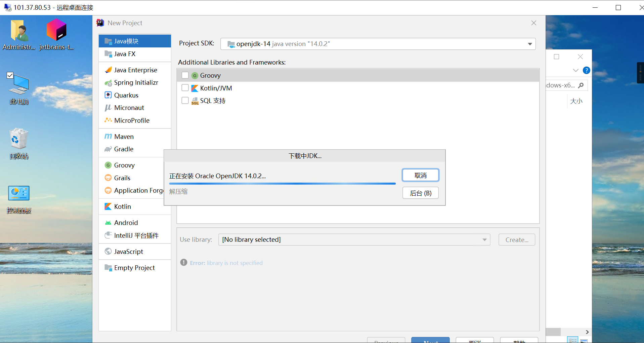Select the jetbrains-t... desktop icon
Image resolution: width=644 pixels, height=343 pixels.
click(56, 35)
